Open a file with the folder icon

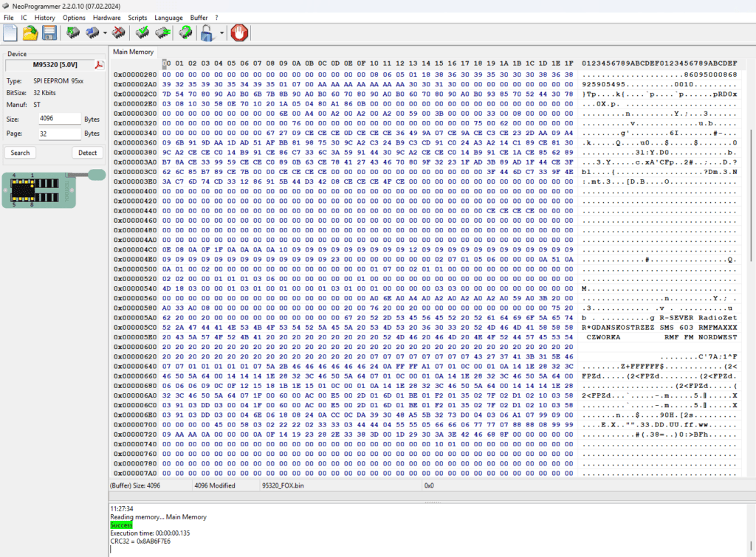point(30,32)
